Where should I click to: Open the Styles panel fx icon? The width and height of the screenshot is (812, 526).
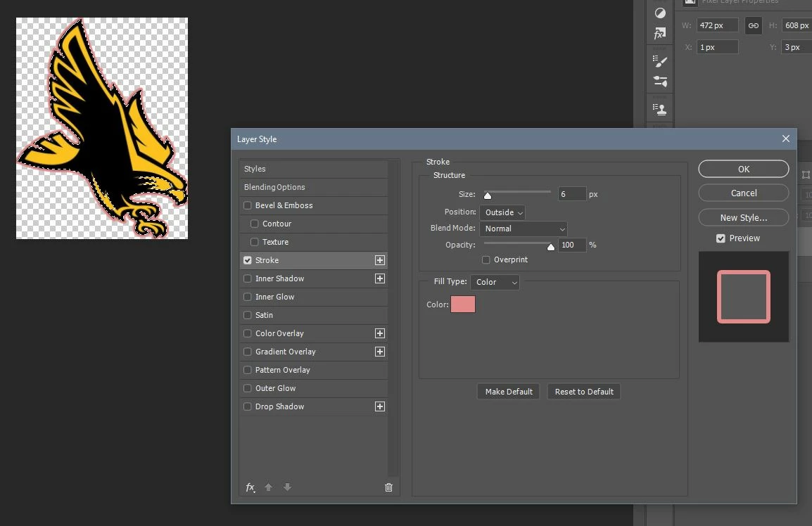[660, 34]
